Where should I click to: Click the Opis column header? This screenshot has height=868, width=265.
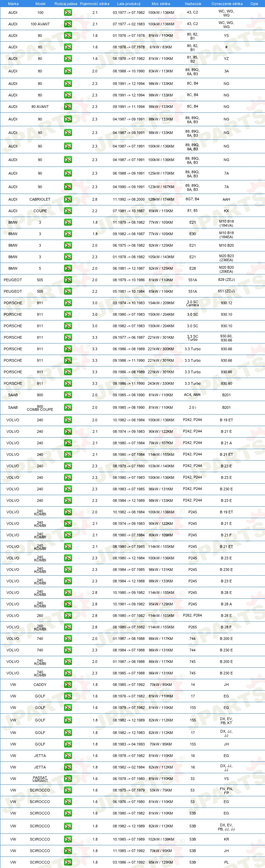point(254,4)
